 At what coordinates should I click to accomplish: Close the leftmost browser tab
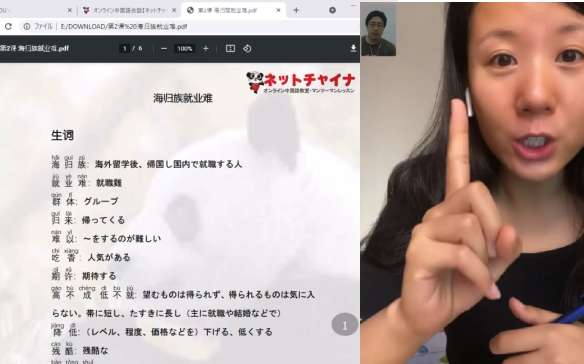[70, 10]
